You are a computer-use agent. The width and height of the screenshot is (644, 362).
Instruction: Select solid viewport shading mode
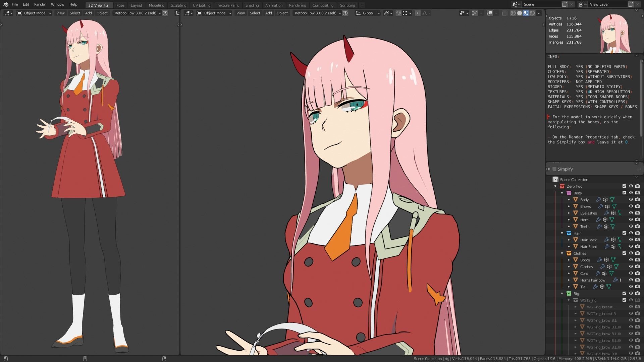pyautogui.click(x=520, y=13)
